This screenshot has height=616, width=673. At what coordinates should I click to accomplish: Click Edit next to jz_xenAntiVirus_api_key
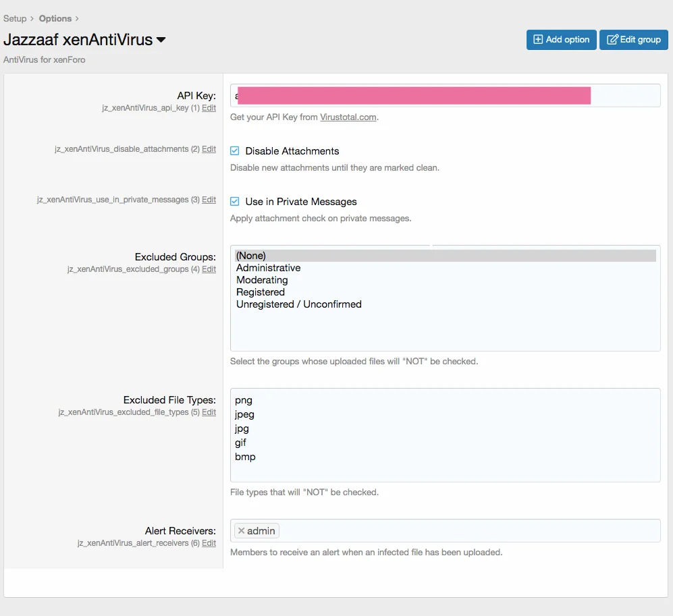tap(209, 108)
